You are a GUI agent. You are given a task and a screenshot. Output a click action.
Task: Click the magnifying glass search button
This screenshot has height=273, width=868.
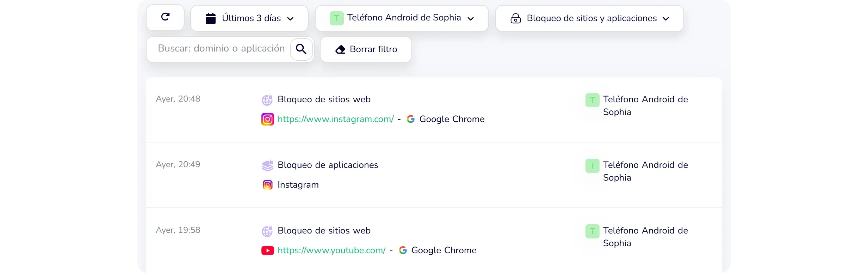point(301,49)
